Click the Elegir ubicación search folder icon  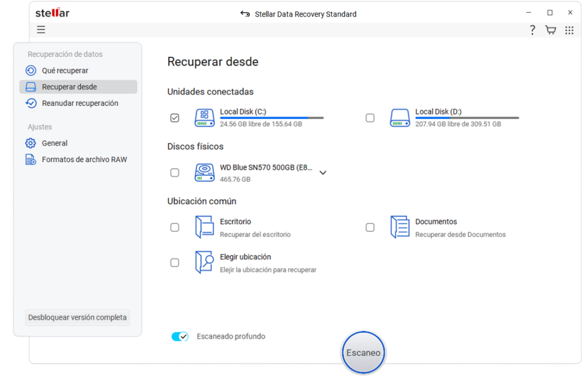[204, 262]
